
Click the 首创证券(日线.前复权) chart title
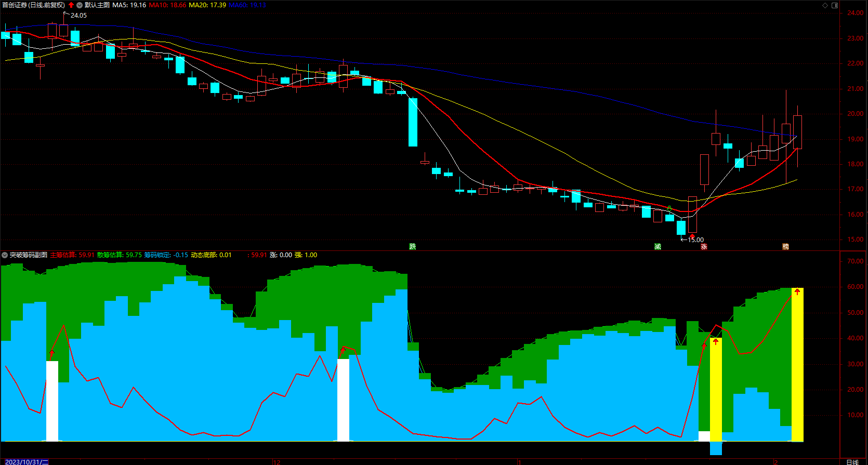tap(34, 5)
